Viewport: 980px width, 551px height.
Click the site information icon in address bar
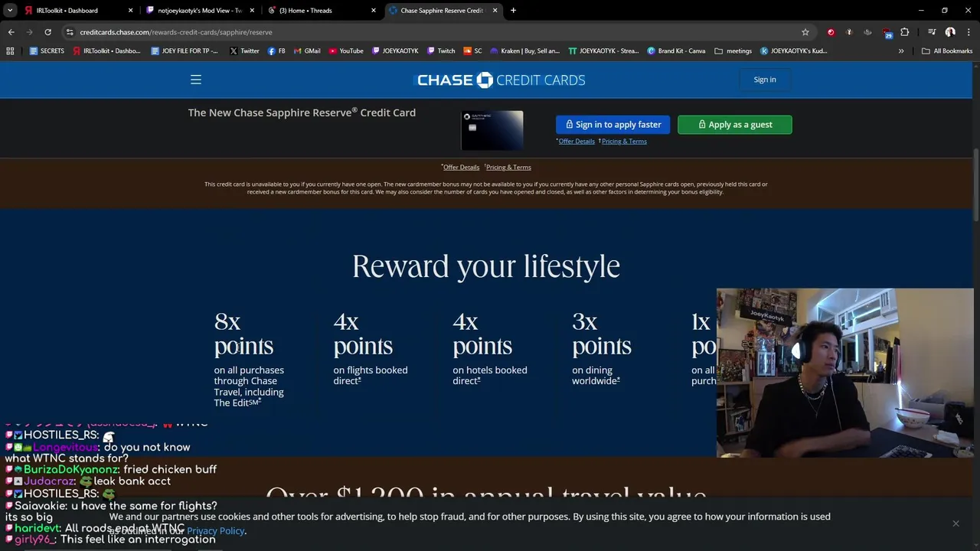click(70, 32)
